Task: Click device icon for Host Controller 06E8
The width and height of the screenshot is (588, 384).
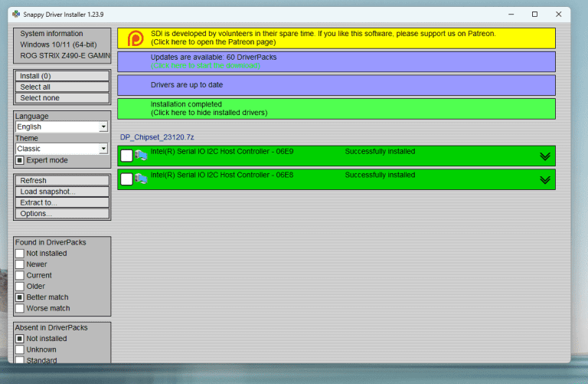Action: (x=141, y=179)
